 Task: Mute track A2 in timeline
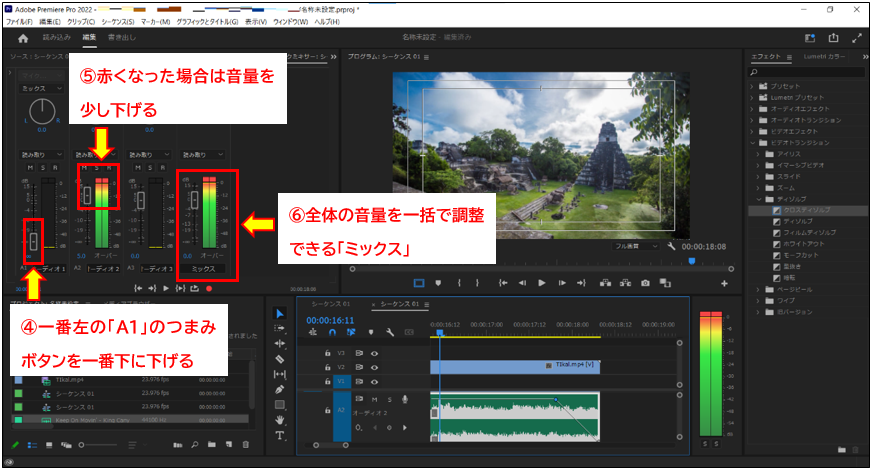(x=374, y=399)
